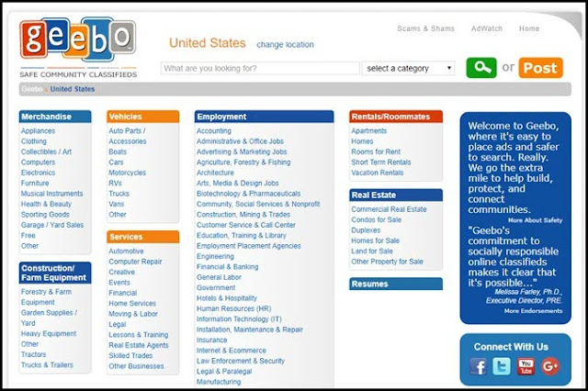Open Law Enforcement & Security jobs
Screen dimensions: 588x391
click(241, 361)
